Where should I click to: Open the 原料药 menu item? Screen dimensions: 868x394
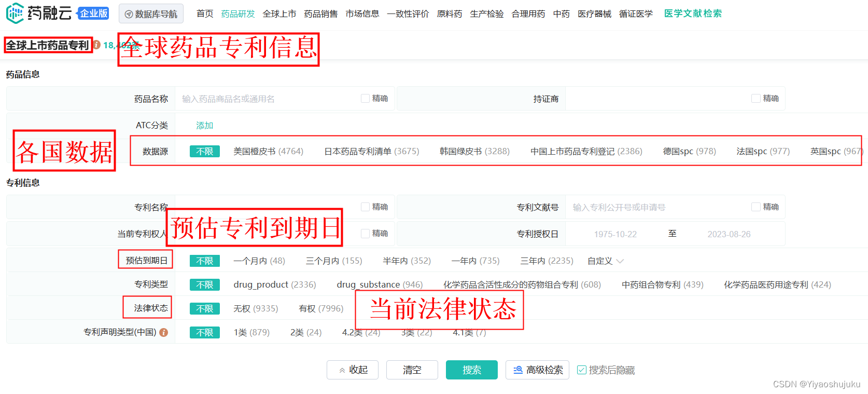click(x=450, y=13)
